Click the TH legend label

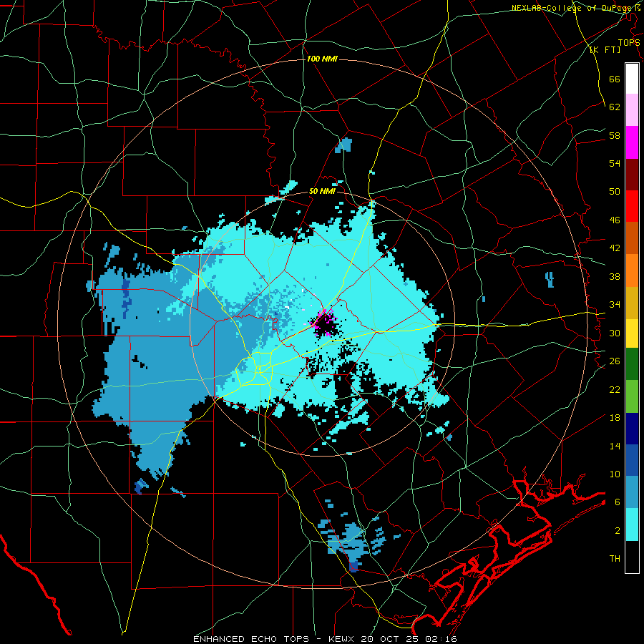[x=615, y=559]
